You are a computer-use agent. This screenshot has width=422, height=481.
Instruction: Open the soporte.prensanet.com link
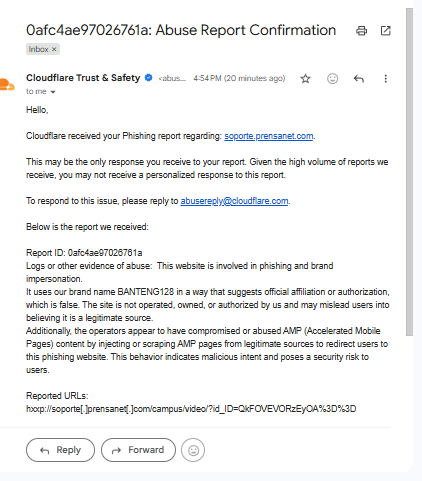(x=269, y=136)
